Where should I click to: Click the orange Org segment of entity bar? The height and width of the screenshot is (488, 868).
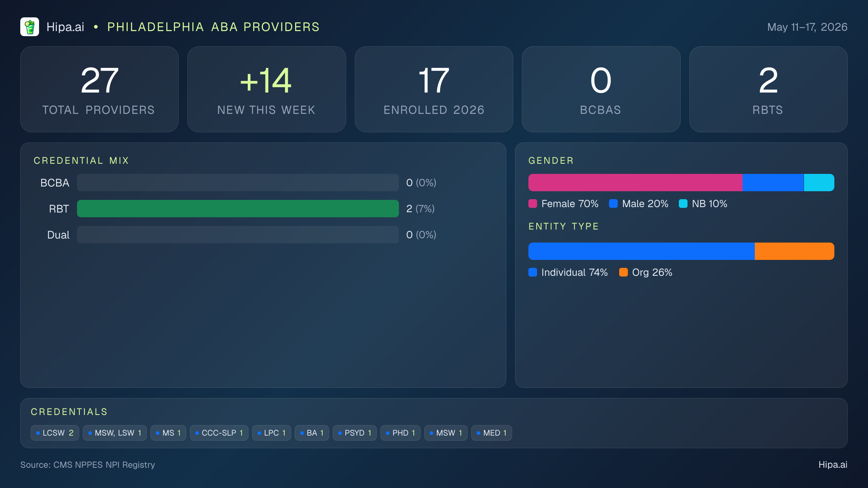point(795,251)
